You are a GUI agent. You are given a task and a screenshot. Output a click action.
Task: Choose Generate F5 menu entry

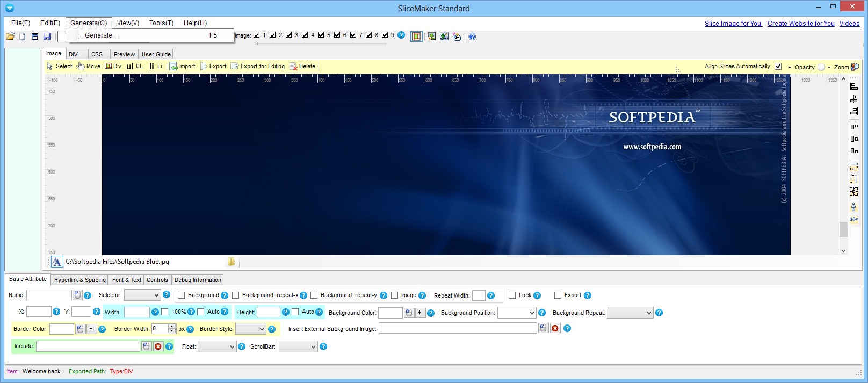pyautogui.click(x=151, y=35)
